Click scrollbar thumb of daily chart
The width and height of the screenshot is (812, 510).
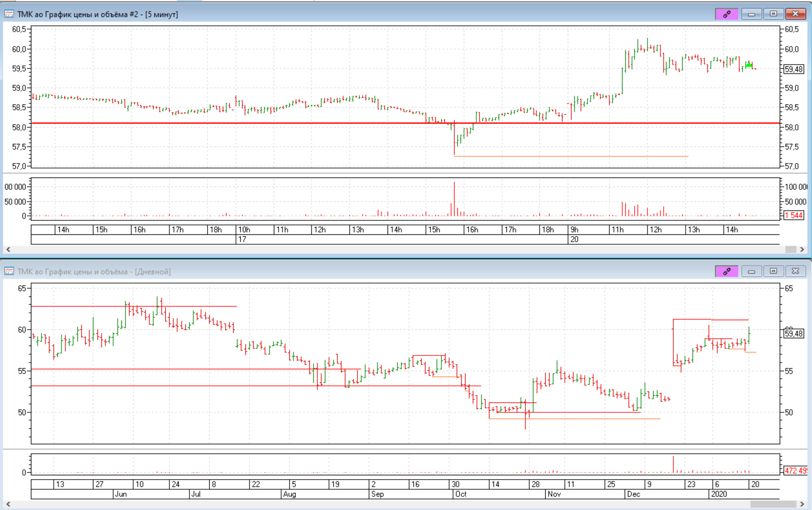coord(773,504)
